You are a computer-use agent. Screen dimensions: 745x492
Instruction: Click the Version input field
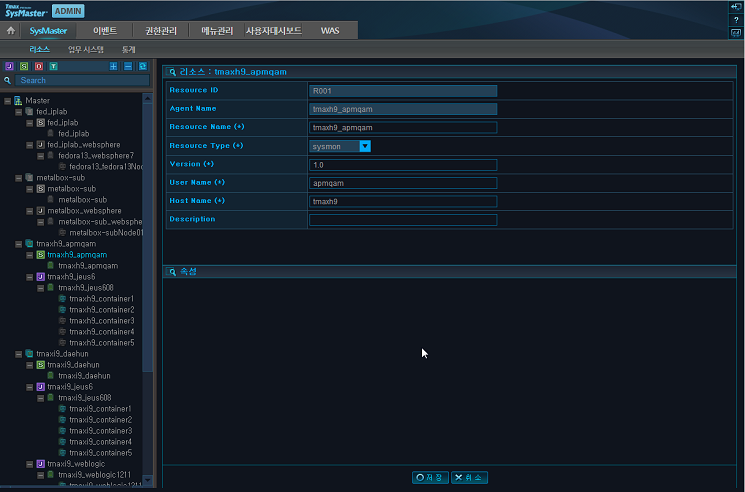click(403, 165)
